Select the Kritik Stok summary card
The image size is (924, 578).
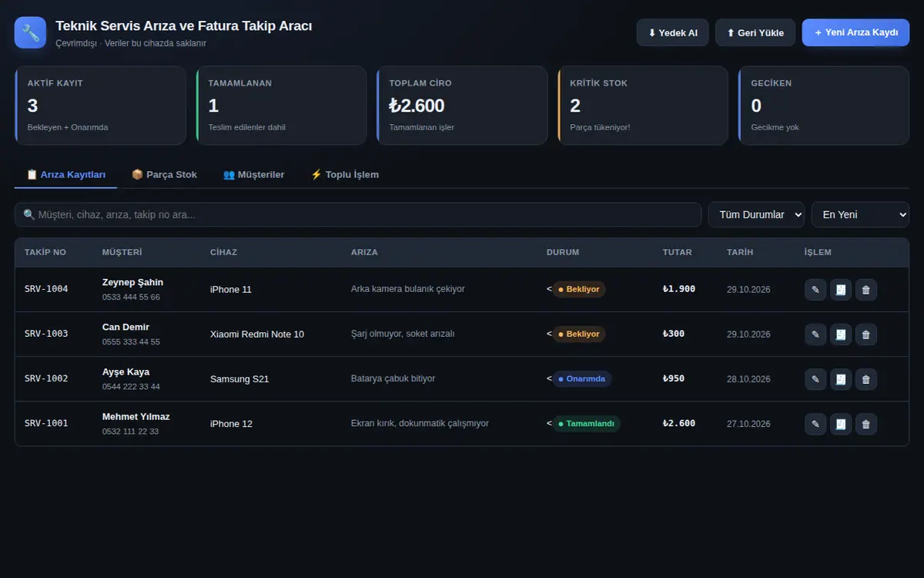click(x=643, y=106)
